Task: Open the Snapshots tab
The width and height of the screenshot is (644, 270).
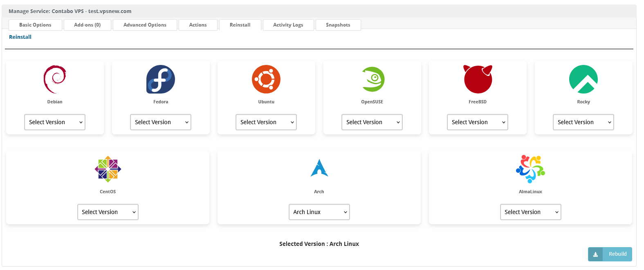Action: (x=338, y=25)
